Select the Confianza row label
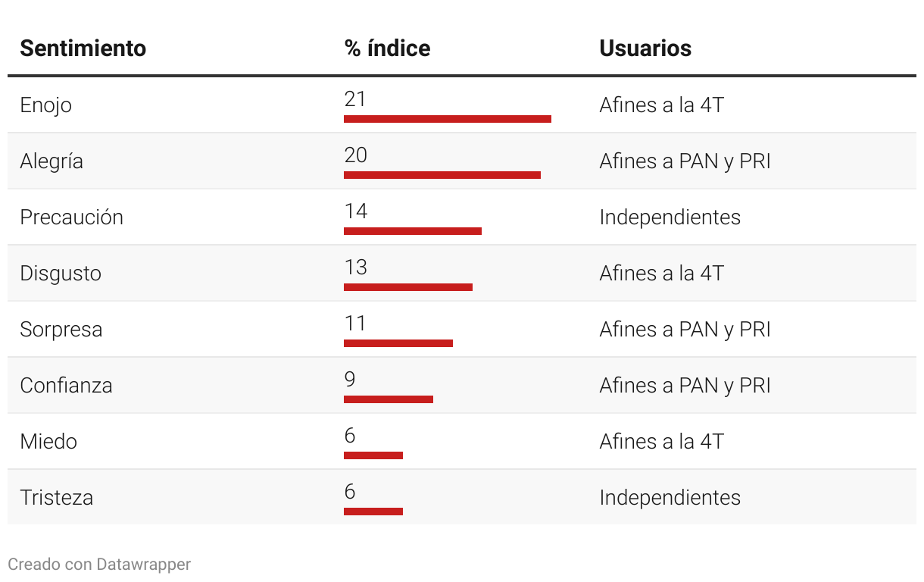Image resolution: width=924 pixels, height=582 pixels. point(66,385)
